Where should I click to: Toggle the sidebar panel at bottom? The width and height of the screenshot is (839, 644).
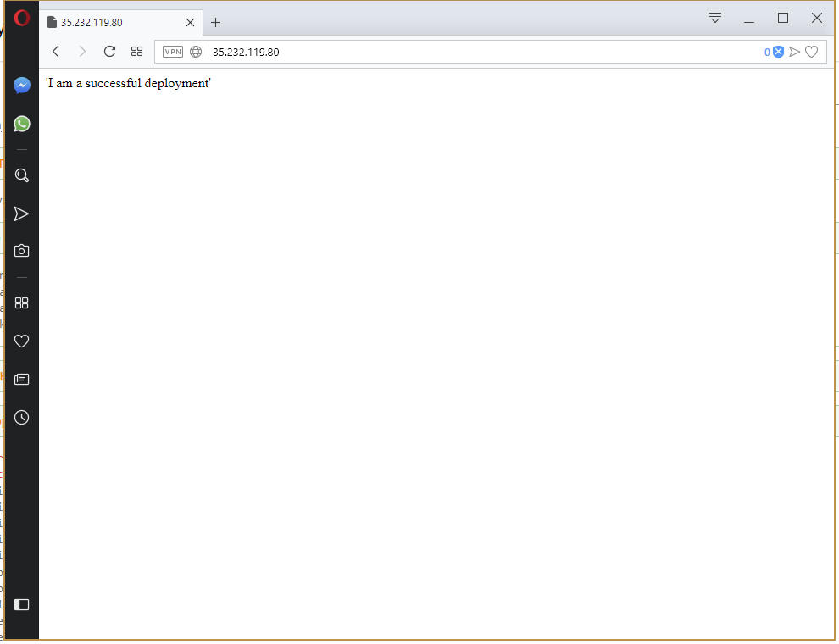coord(21,605)
